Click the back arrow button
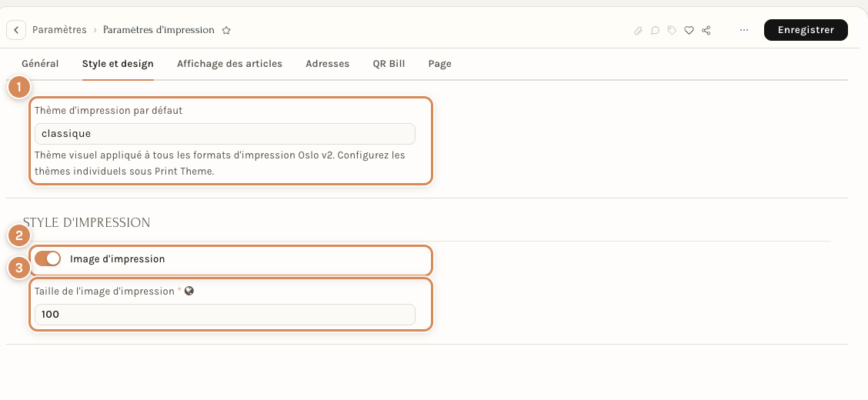The image size is (868, 400). [16, 30]
